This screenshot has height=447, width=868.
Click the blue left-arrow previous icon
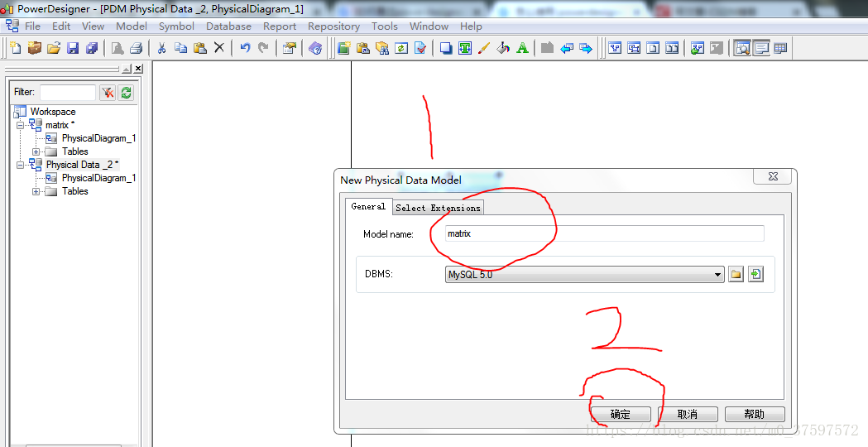click(x=567, y=48)
